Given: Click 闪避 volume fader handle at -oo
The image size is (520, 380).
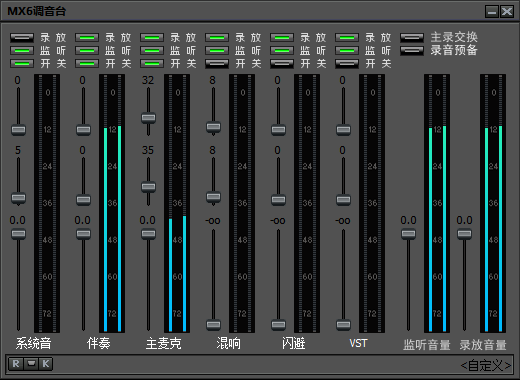Looking at the screenshot, I should [x=278, y=324].
